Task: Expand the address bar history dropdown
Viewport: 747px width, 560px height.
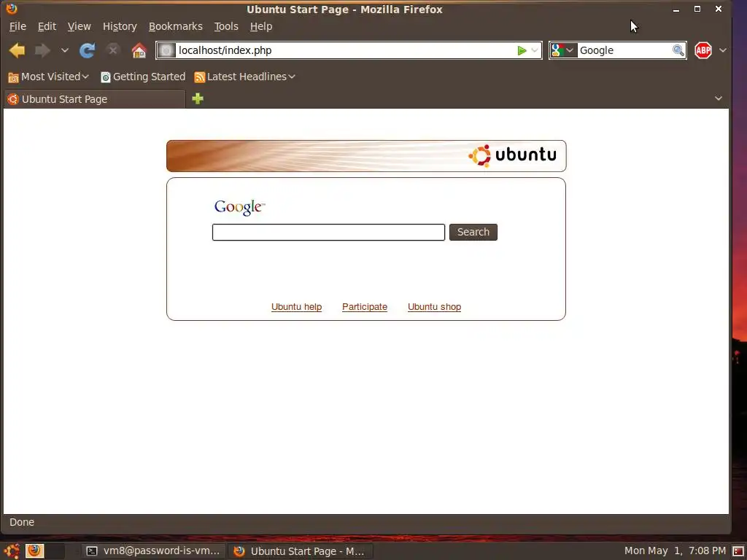Action: pos(535,50)
